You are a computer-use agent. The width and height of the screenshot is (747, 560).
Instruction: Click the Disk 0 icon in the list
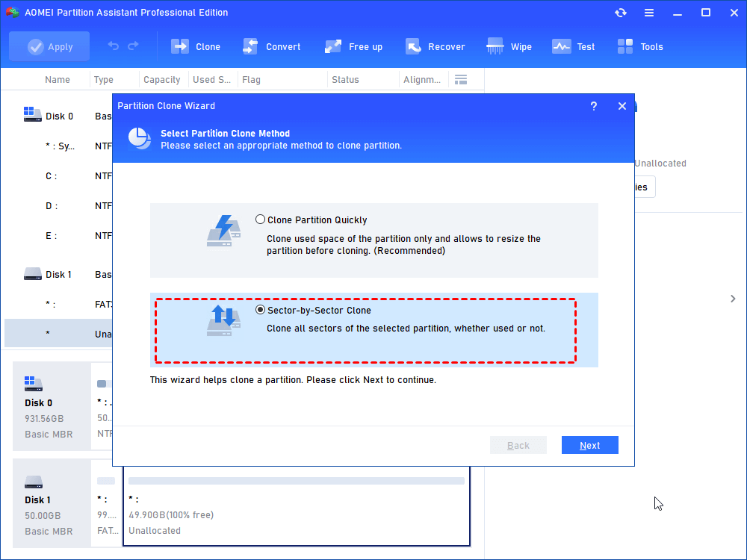[x=32, y=114]
